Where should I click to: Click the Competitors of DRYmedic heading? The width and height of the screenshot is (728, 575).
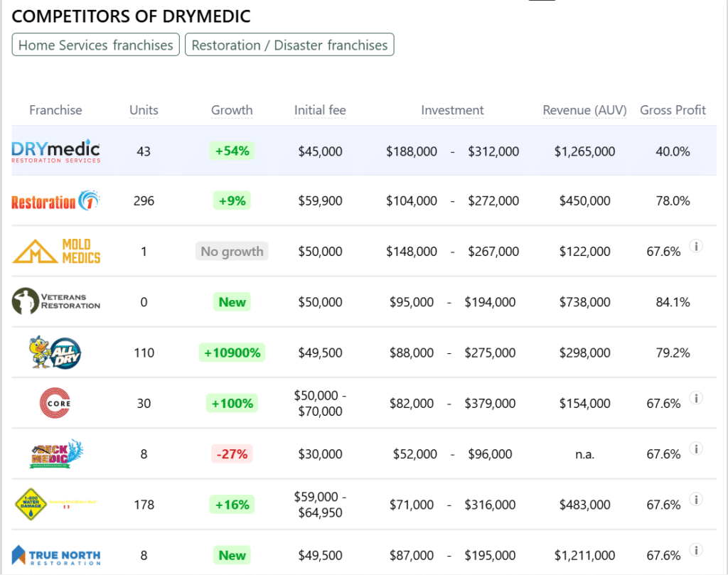coord(131,16)
